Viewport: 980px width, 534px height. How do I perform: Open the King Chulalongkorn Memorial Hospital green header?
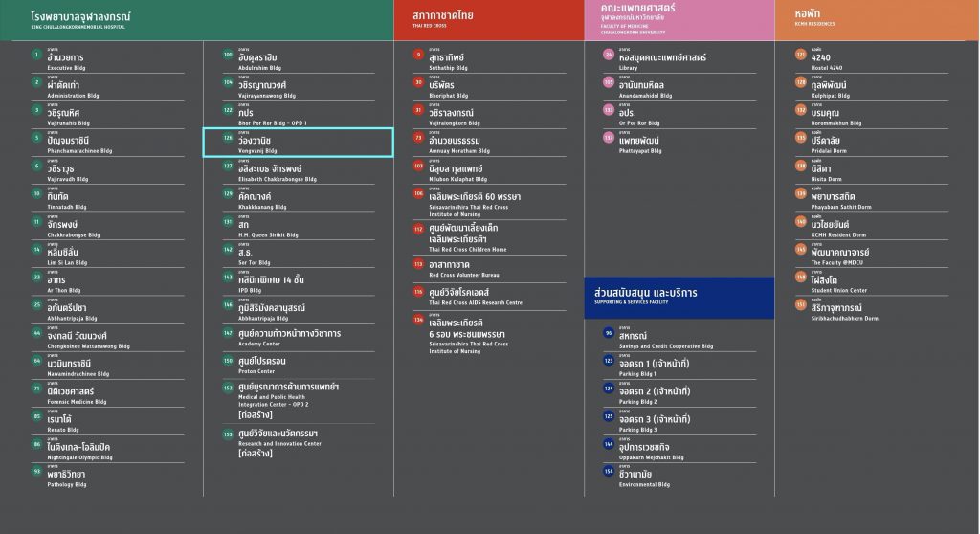197,20
